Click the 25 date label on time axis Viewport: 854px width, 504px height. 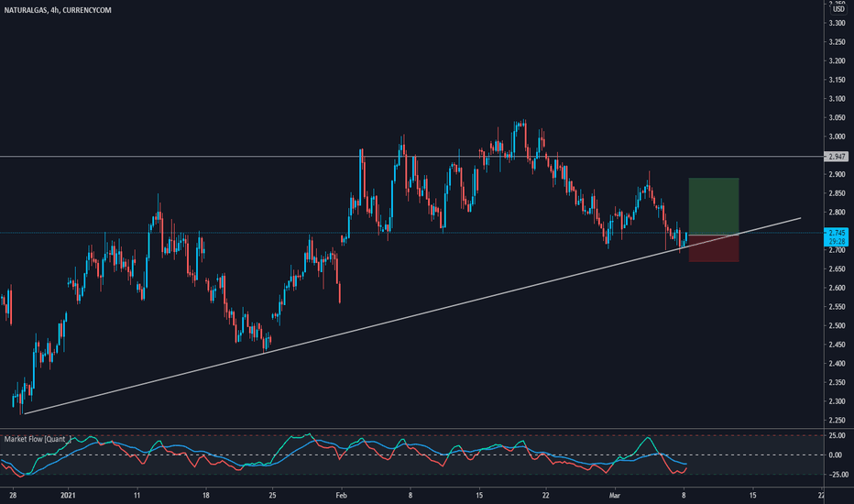pyautogui.click(x=272, y=495)
